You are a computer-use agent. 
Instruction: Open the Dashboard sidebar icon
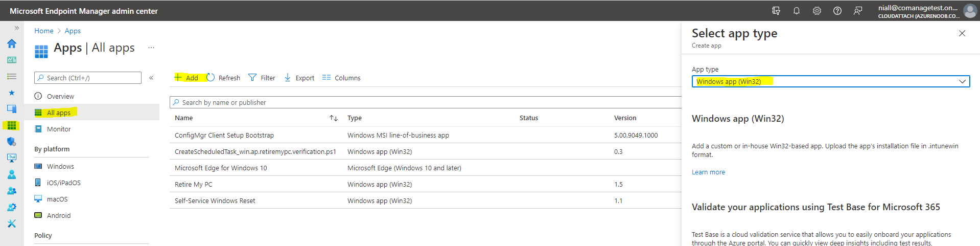coord(12,60)
